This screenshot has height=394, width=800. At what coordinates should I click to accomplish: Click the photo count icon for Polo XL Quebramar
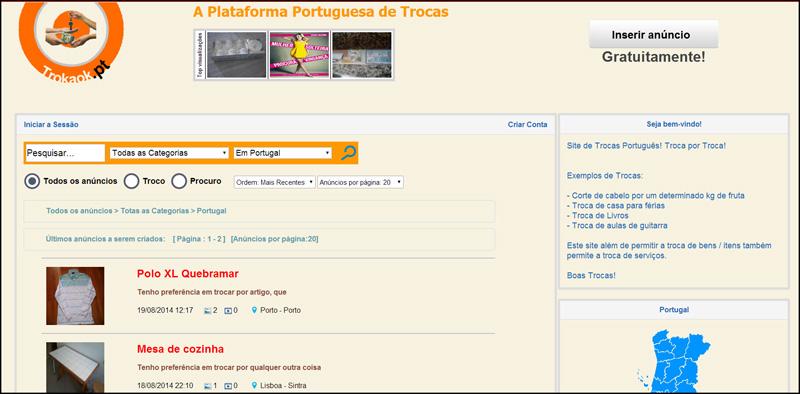pos(208,310)
